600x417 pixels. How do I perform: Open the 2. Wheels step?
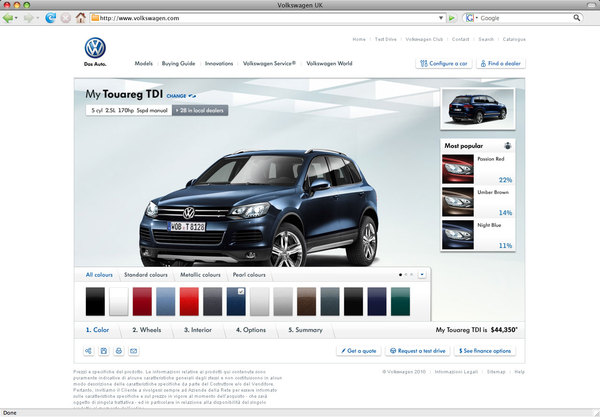click(x=148, y=329)
